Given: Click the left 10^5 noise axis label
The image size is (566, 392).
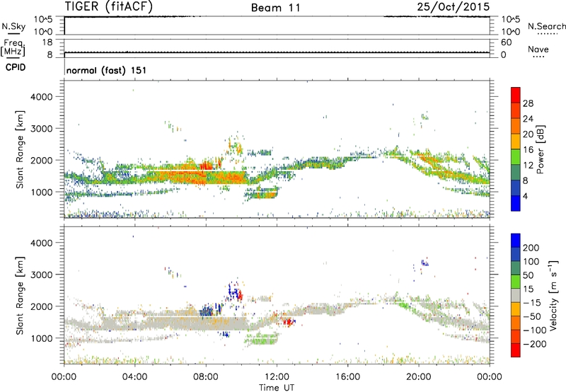Looking at the screenshot, I should 43,20.
